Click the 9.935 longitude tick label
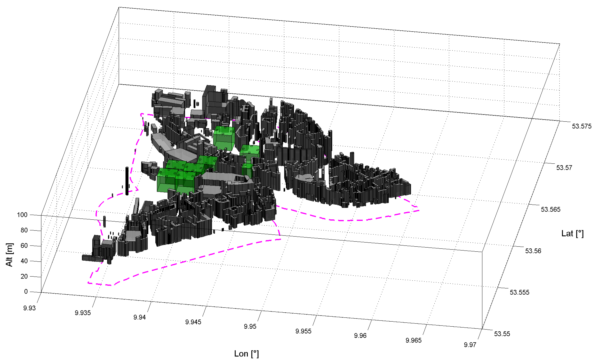 (83, 313)
